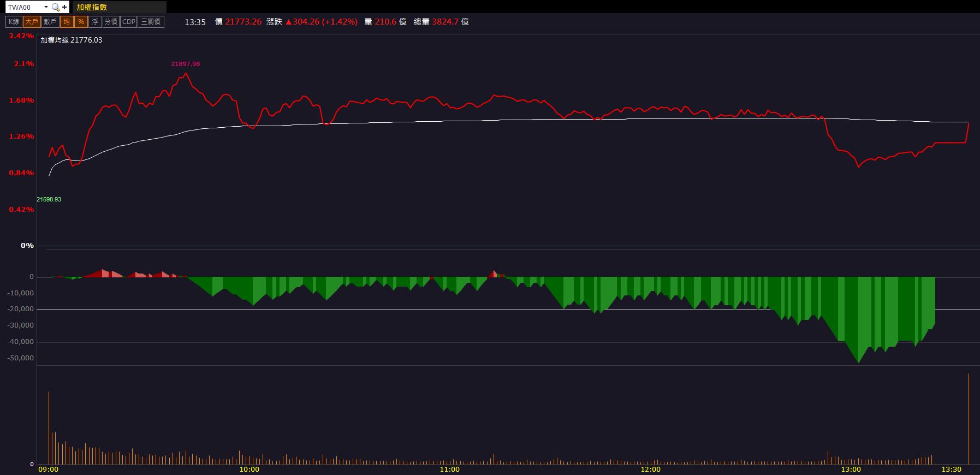Click the high price label 21897.98
Image resolution: width=980 pixels, height=475 pixels.
(x=186, y=64)
